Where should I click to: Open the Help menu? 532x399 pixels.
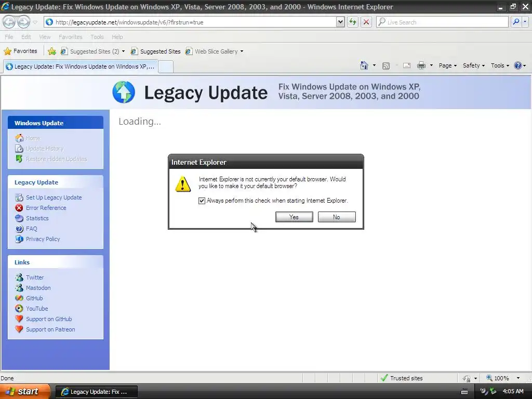pos(117,37)
